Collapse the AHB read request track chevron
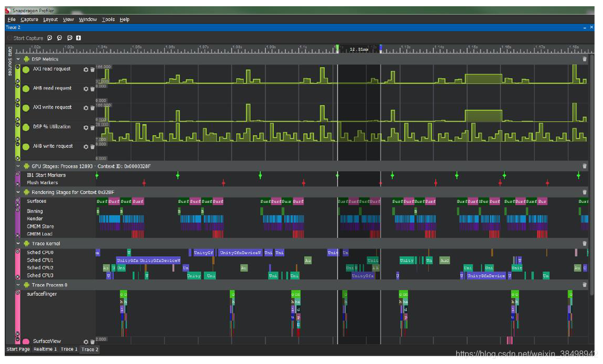This screenshot has width=603, height=364. coord(17,86)
